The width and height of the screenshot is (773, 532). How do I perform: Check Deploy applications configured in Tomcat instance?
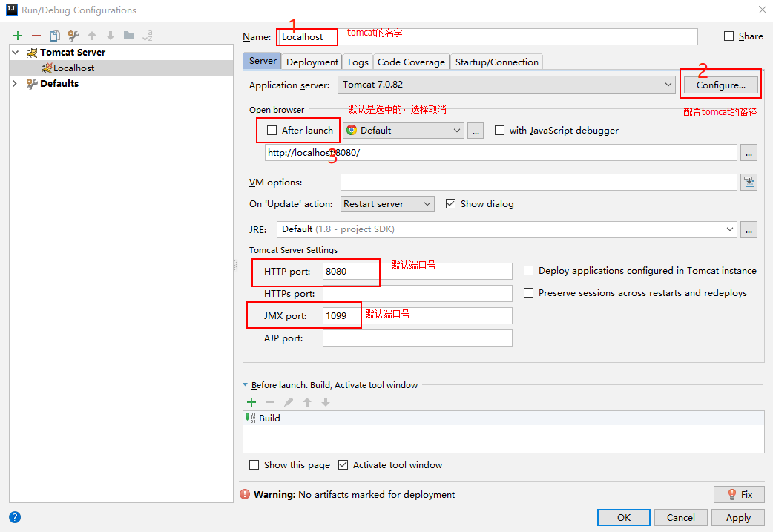point(528,270)
